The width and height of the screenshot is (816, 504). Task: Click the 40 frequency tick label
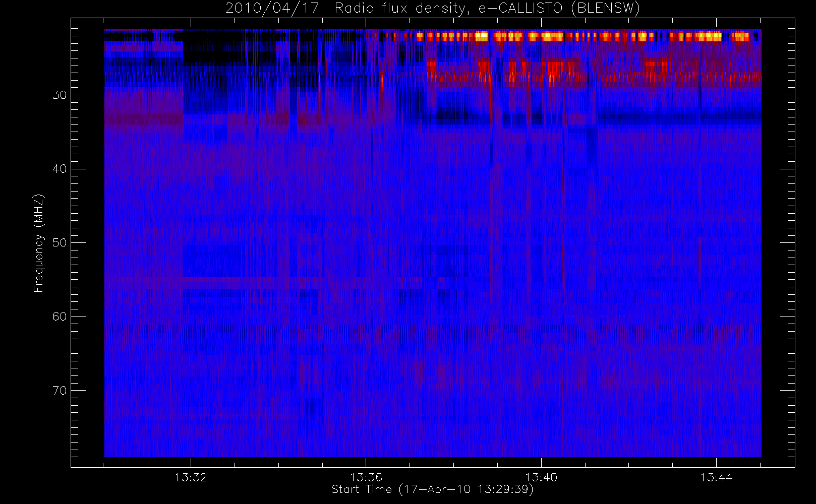[60, 169]
